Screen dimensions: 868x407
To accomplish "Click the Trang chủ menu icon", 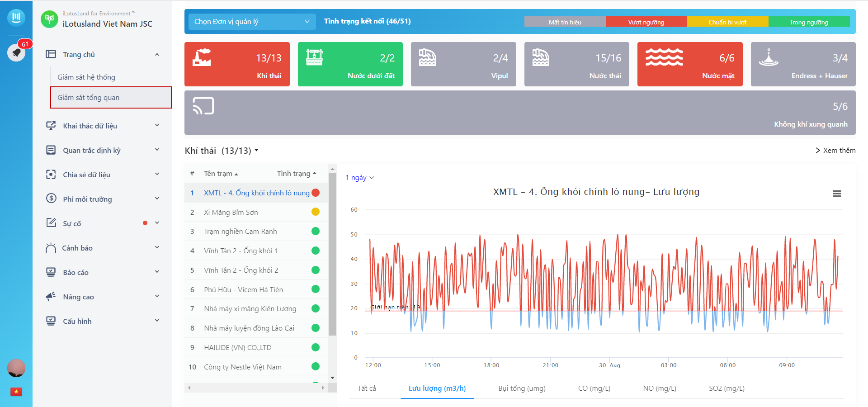I will click(51, 54).
